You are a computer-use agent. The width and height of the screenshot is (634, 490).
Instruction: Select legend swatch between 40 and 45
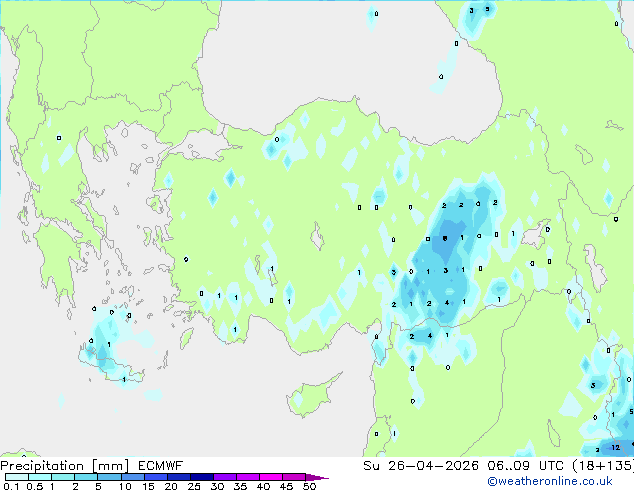(x=271, y=477)
